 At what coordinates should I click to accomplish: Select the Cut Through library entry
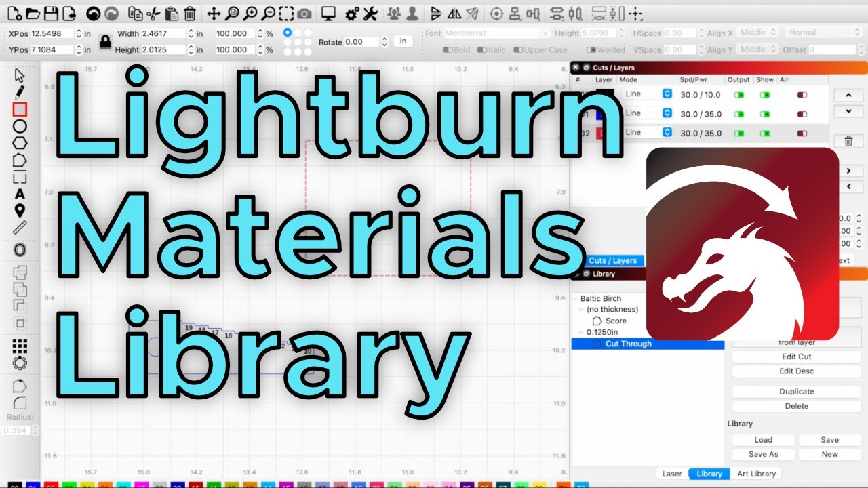[647, 344]
